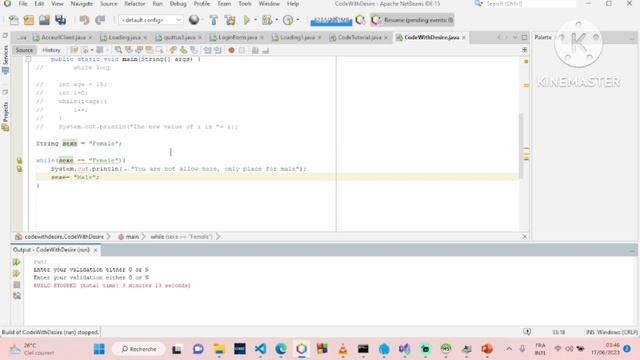This screenshot has width=640, height=360.
Task: Switch to the Loading.java tab
Action: point(124,38)
